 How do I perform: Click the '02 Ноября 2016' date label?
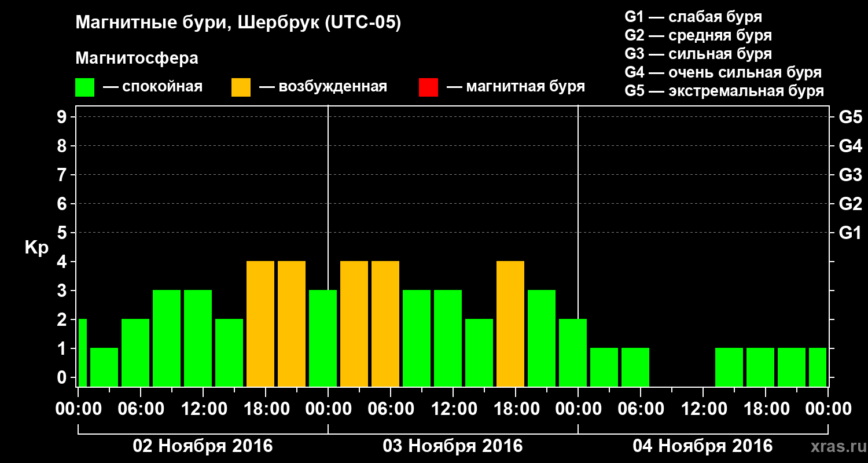(x=203, y=446)
